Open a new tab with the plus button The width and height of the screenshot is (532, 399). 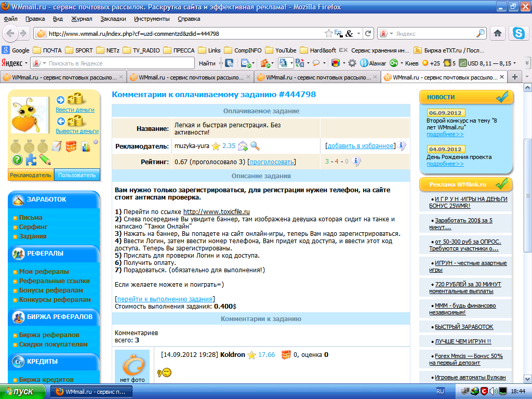(x=515, y=77)
